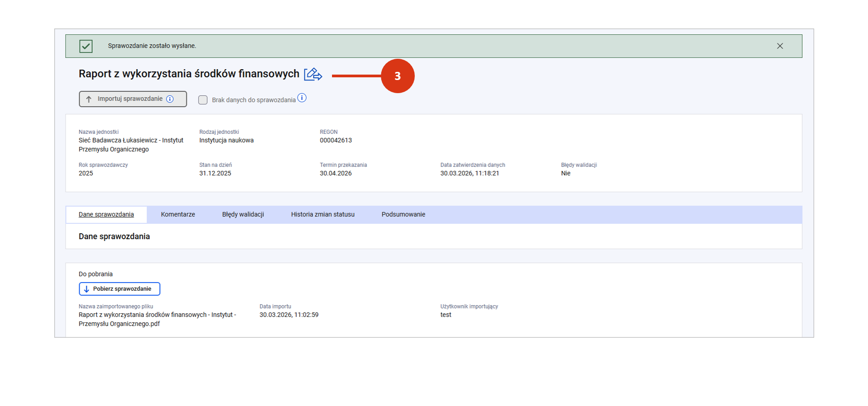The width and height of the screenshot is (868, 406).
Task: Dismiss the 'Sprawozdanie zostało wysłane' notification
Action: click(780, 46)
